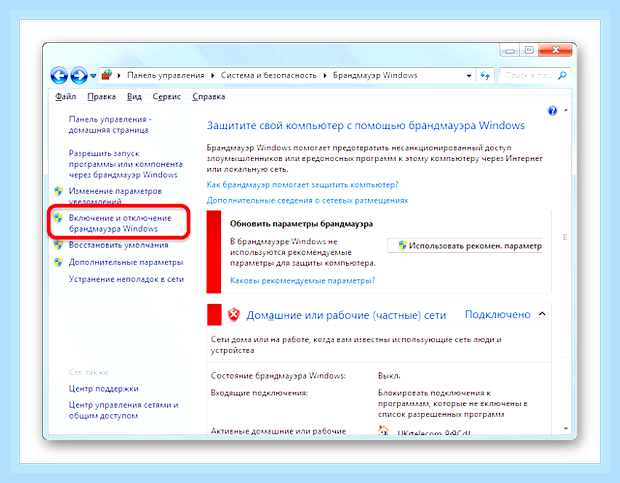Click 'Система и безопасность' breadcrumb

tap(268, 75)
